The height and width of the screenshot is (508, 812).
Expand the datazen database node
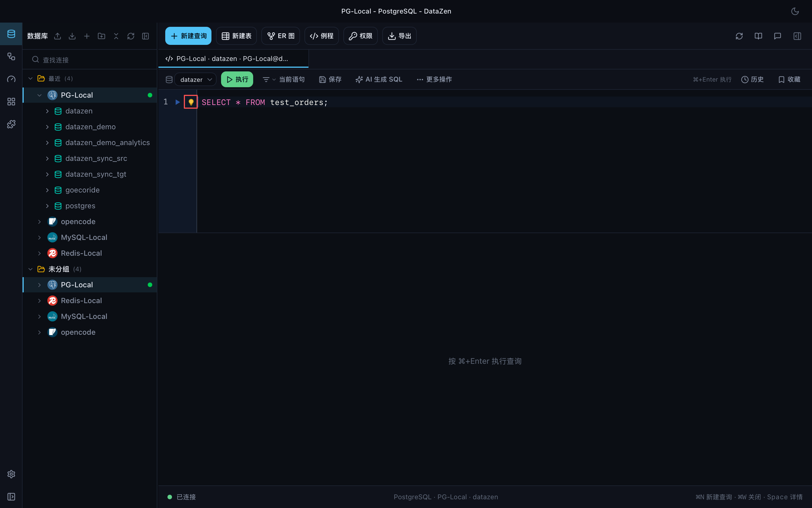[x=47, y=111]
